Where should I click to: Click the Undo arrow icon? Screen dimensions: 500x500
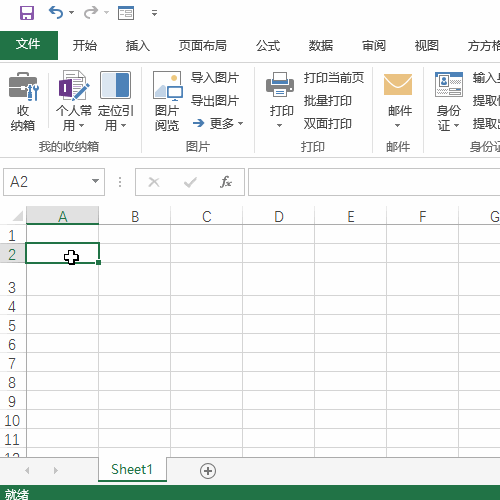[56, 13]
